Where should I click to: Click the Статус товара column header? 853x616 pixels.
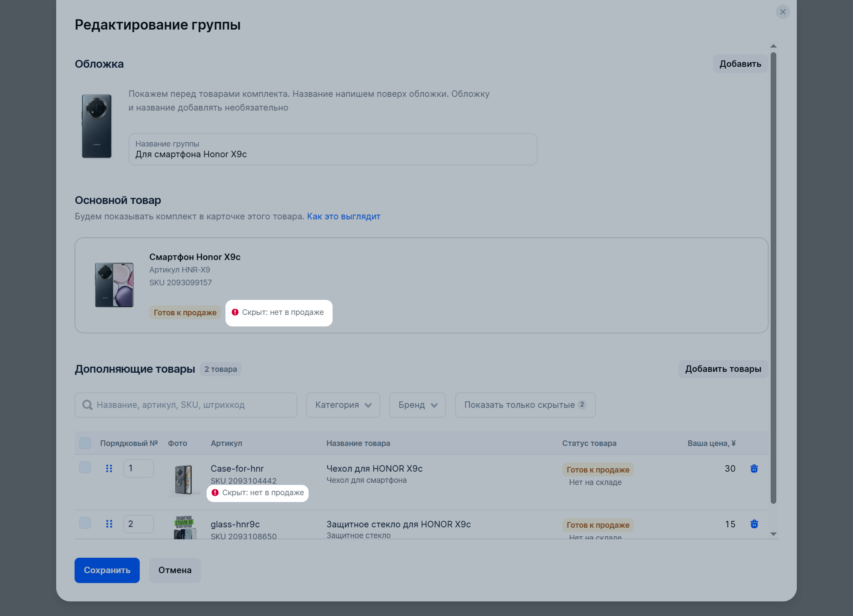589,443
